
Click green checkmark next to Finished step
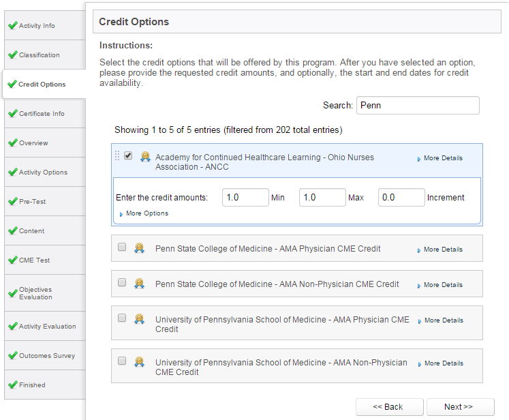[13, 385]
